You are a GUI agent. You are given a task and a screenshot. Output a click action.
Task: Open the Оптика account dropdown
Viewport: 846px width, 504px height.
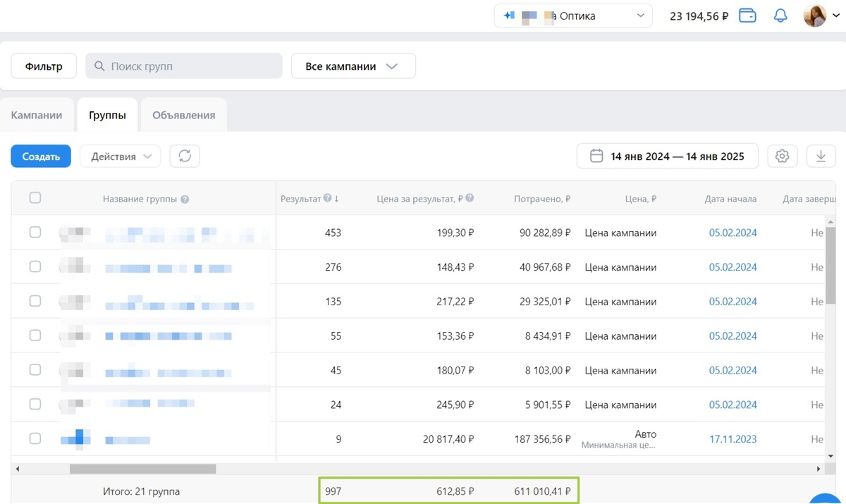(x=573, y=16)
